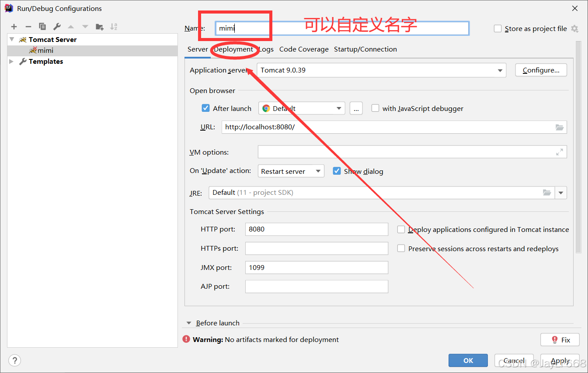Click the Cancel button

tap(514, 360)
